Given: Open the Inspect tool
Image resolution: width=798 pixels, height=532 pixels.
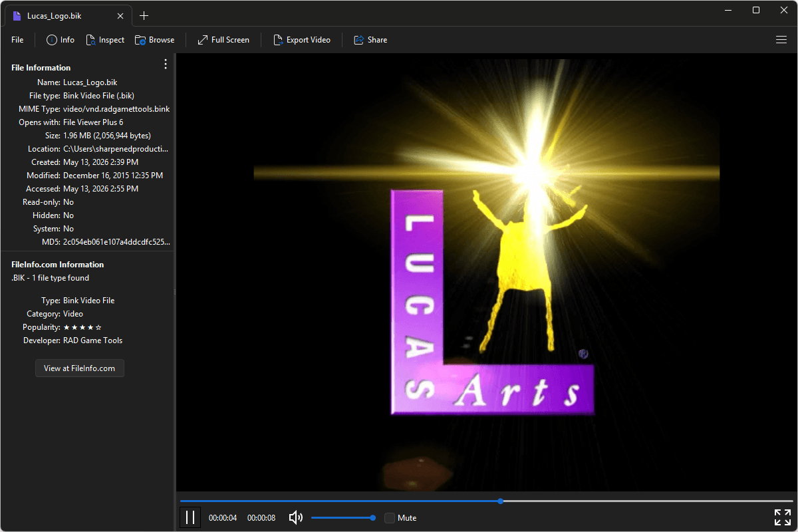Looking at the screenshot, I should [105, 40].
